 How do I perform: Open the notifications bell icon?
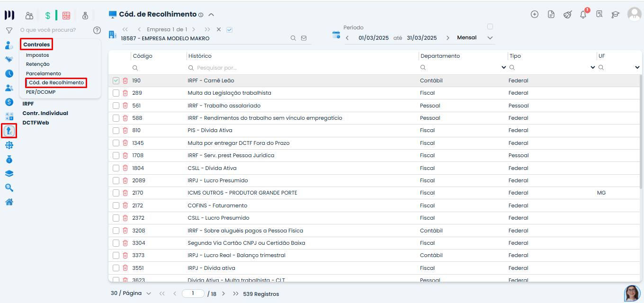coord(583,15)
